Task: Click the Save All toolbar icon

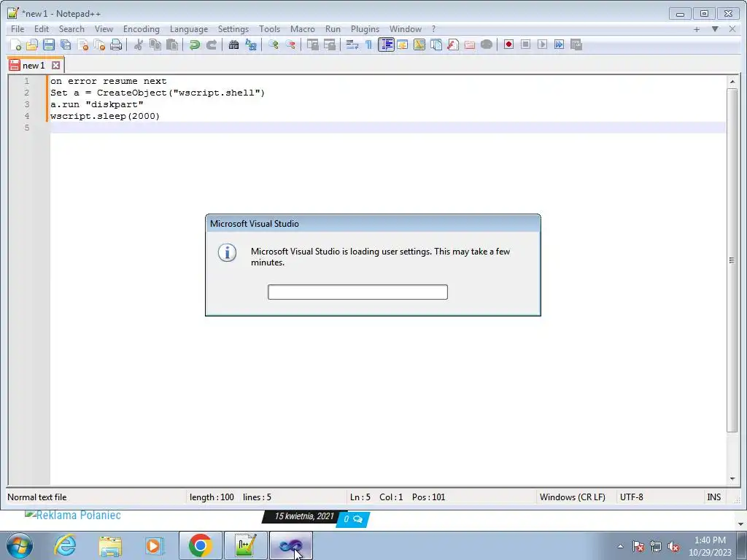Action: 66,44
